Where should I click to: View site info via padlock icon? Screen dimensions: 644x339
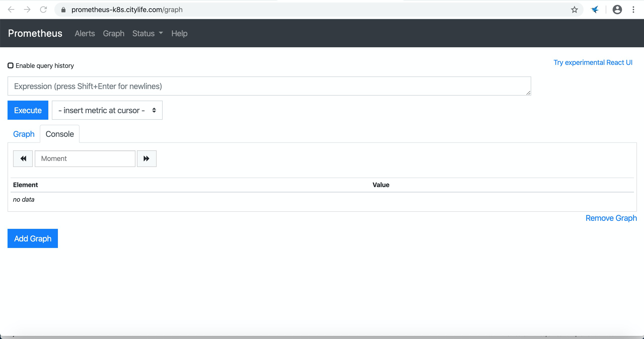tap(63, 10)
